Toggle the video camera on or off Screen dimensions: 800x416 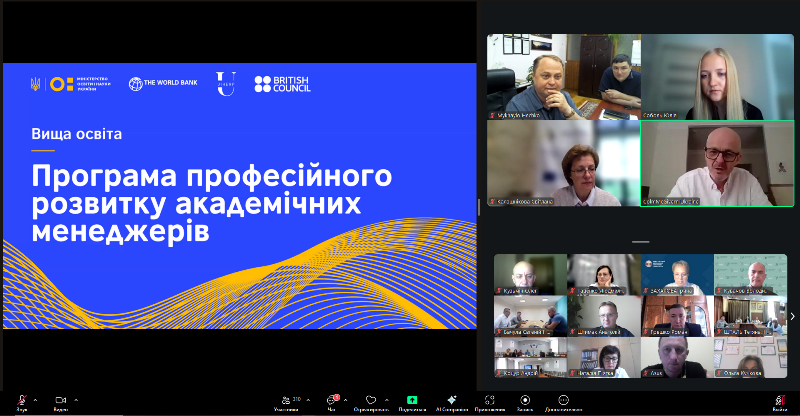[60, 401]
